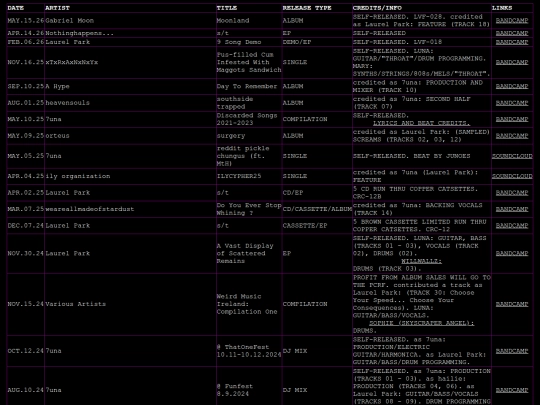The height and width of the screenshot is (405, 540).
Task: Select the title A Vast Display of Scattered Remains
Action: pos(245,253)
